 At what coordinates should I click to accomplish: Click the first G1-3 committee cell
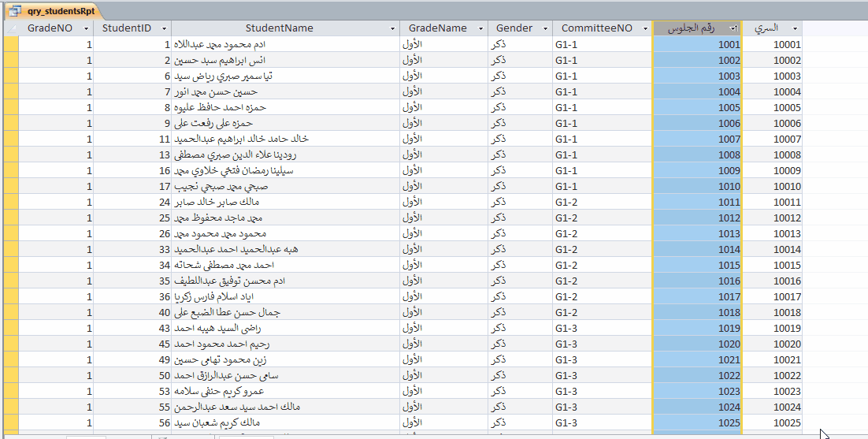[602, 329]
